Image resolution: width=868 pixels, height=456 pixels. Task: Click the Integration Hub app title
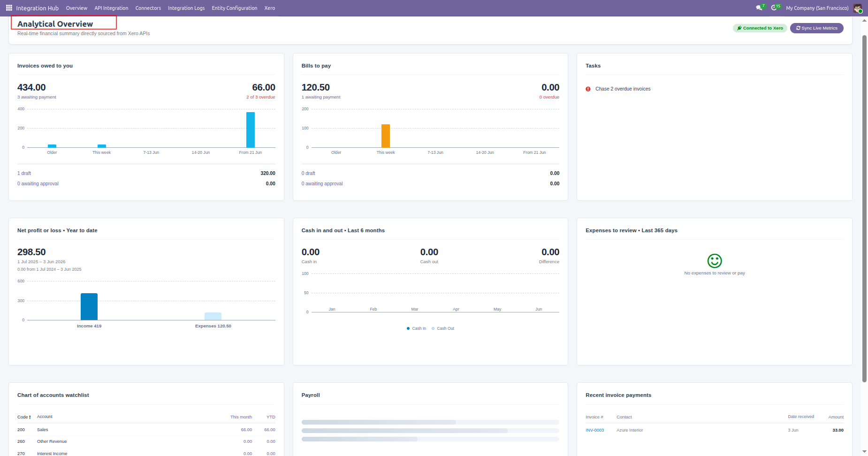click(38, 8)
